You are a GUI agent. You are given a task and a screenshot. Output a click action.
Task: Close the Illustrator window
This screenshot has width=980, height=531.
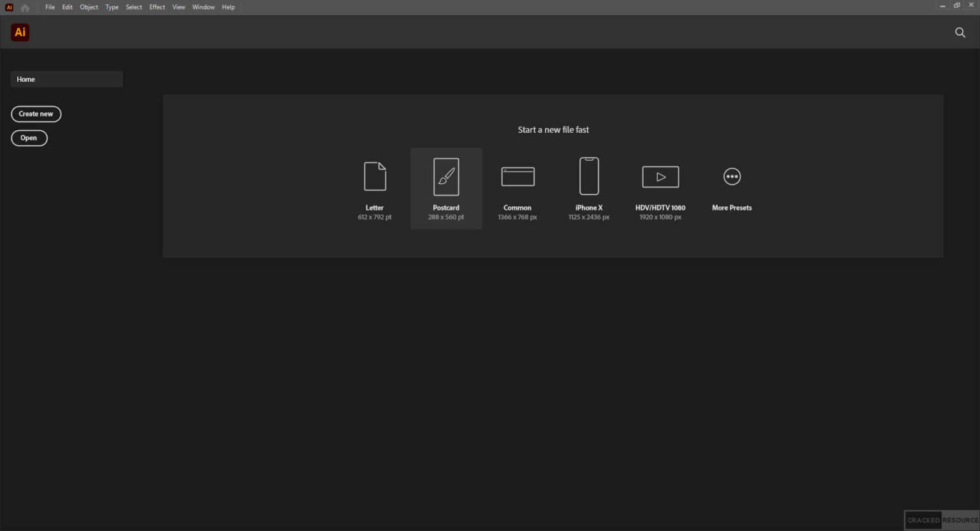tap(972, 6)
